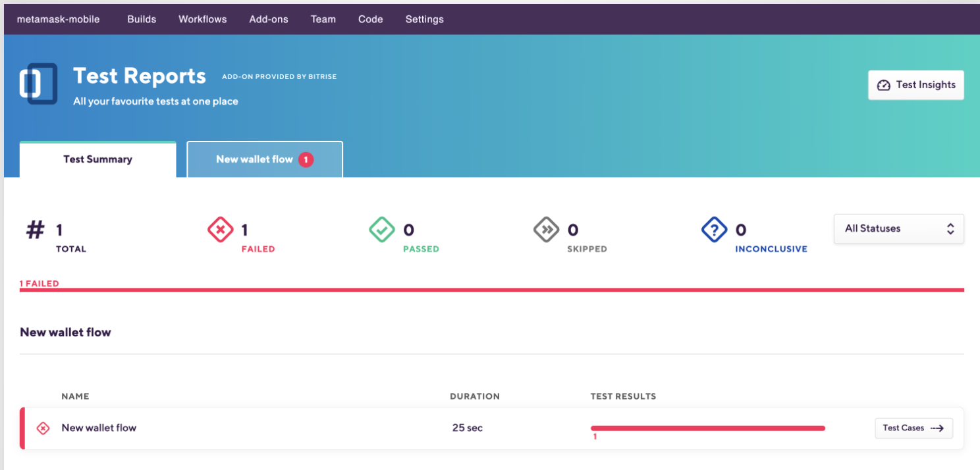Viewport: 980px width, 470px height.
Task: Click the PASSED count label
Action: coord(421,249)
